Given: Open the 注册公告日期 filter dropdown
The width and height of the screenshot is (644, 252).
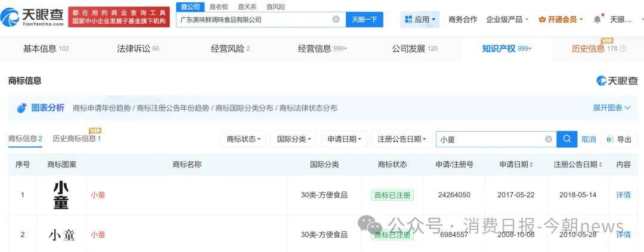Looking at the screenshot, I should point(401,139).
